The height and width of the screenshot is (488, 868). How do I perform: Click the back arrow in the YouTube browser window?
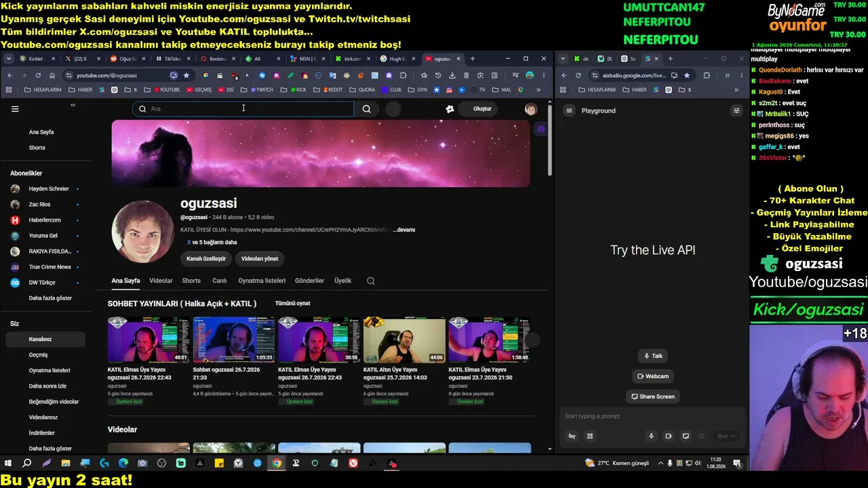point(9,75)
